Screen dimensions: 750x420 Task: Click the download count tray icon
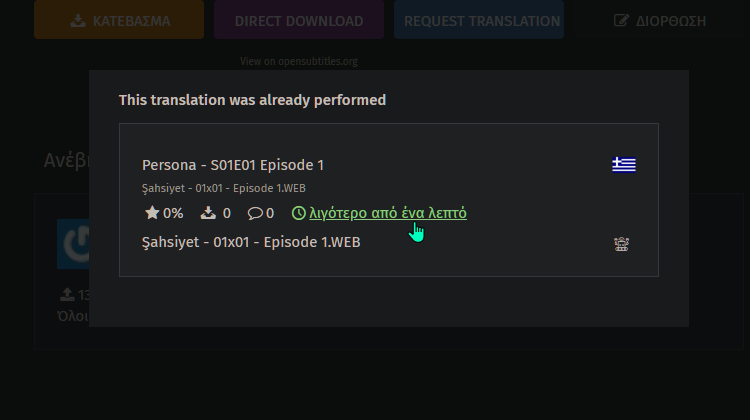point(208,213)
